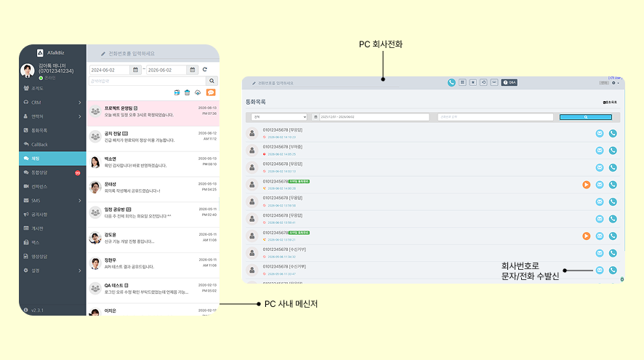644x360 pixels.
Task: Click the round blue phone dial icon in toolbar
Action: (x=451, y=83)
